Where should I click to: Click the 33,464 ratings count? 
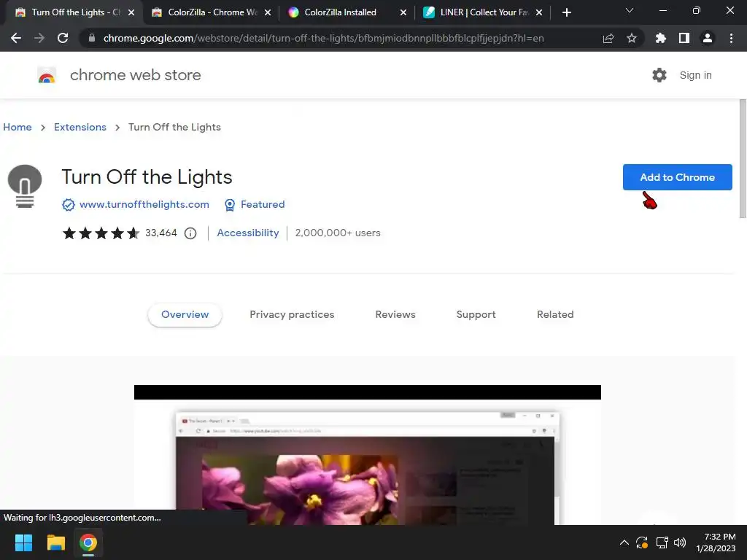[161, 233]
